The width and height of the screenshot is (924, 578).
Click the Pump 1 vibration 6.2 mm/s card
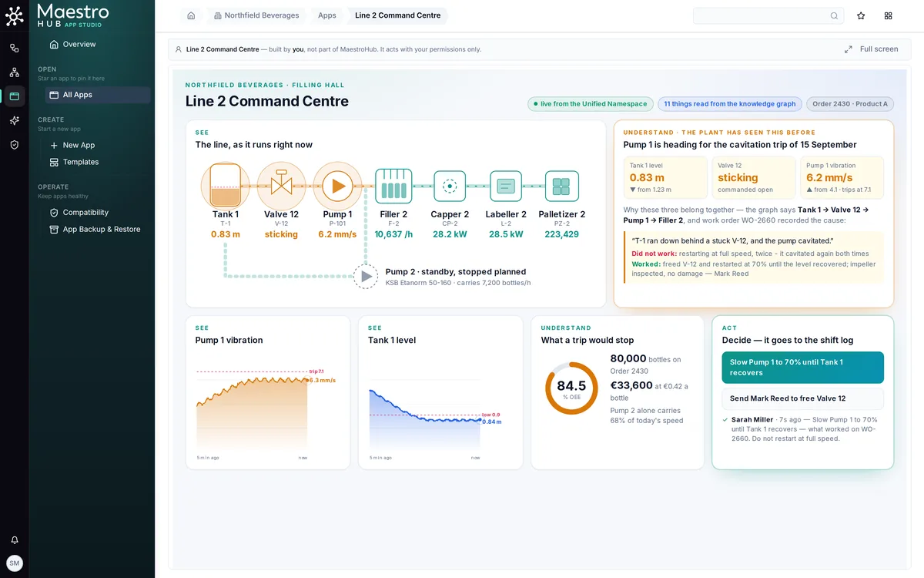pyautogui.click(x=842, y=178)
